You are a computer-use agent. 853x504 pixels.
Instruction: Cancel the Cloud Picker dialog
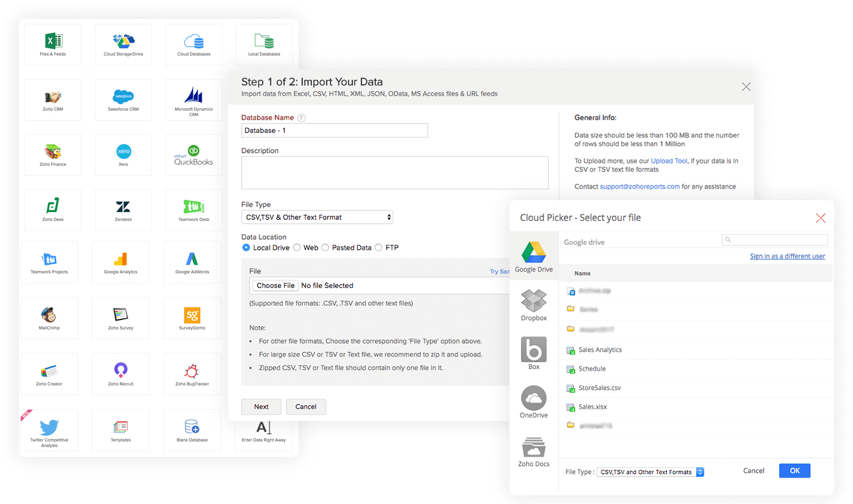pyautogui.click(x=754, y=470)
